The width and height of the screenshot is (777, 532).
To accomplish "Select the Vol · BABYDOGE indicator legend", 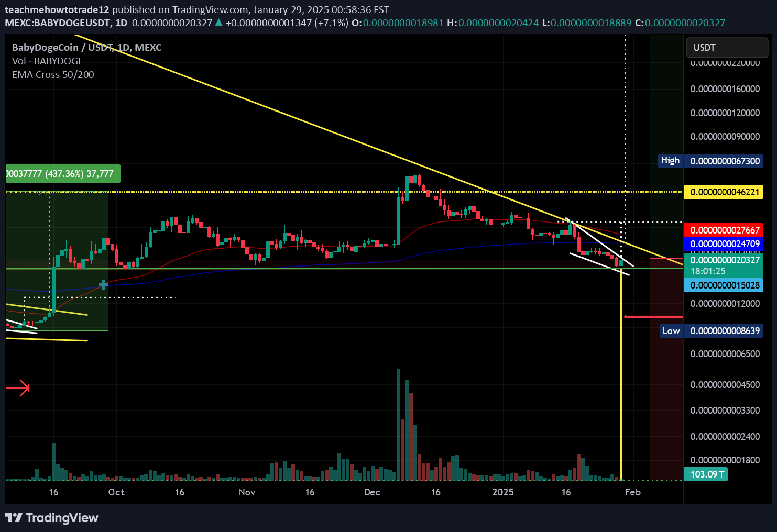I will (x=48, y=61).
